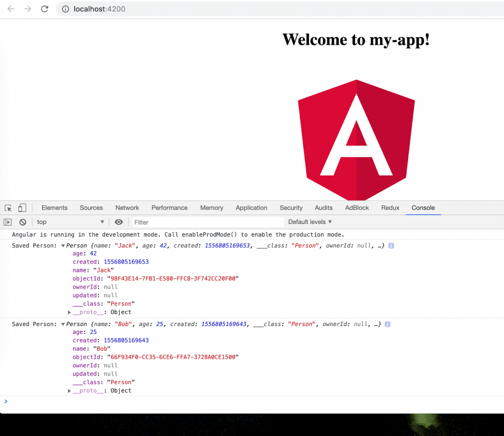
Task: Click the browser forward arrow
Action: coord(28,9)
